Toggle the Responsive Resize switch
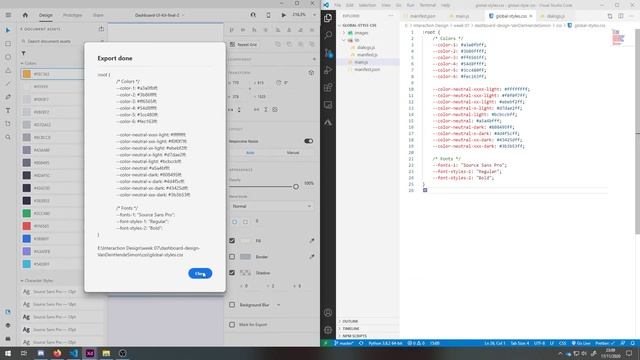This screenshot has height=360, width=640. click(309, 141)
